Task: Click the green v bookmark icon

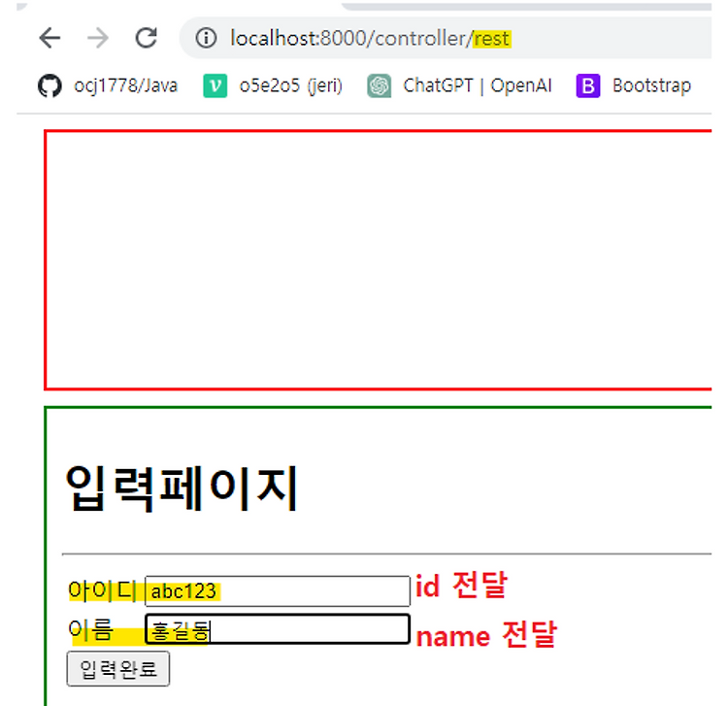Action: [x=215, y=85]
